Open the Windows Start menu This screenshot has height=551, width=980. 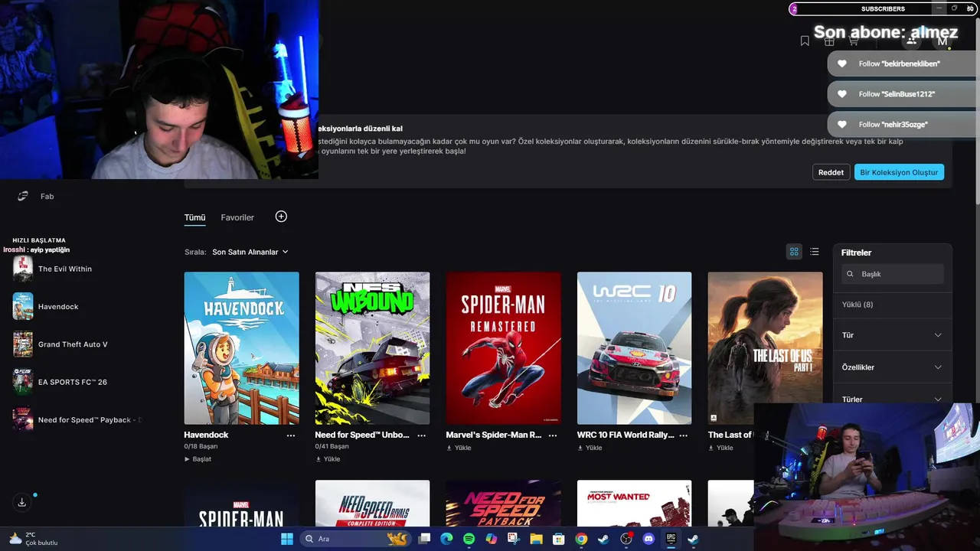click(x=287, y=539)
